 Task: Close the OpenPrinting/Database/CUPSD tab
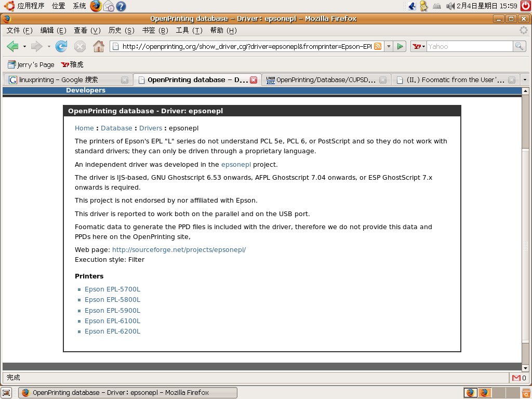click(383, 80)
